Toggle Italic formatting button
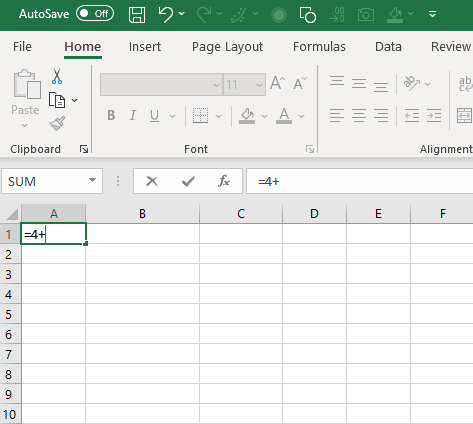The image size is (473, 424). [x=133, y=116]
